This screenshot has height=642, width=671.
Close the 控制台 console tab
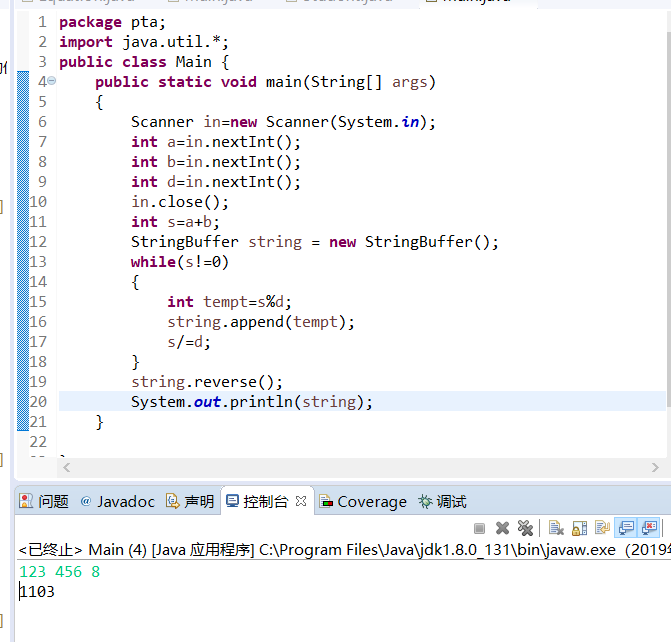pos(301,502)
